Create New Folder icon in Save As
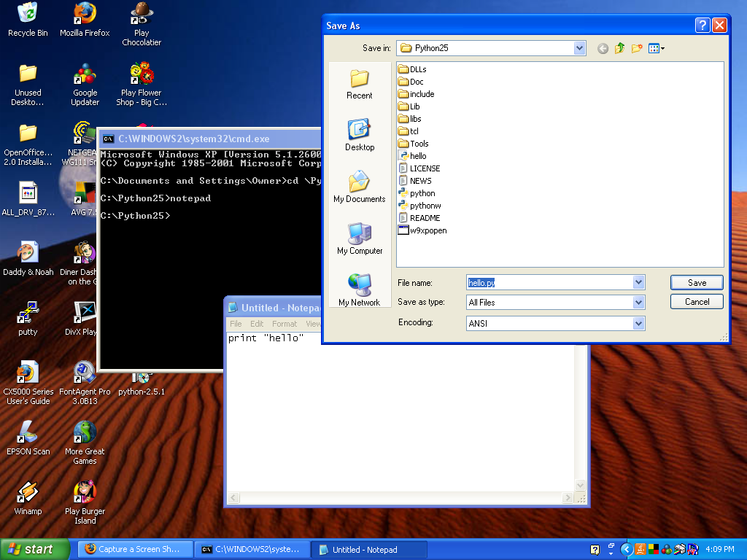 click(x=637, y=49)
